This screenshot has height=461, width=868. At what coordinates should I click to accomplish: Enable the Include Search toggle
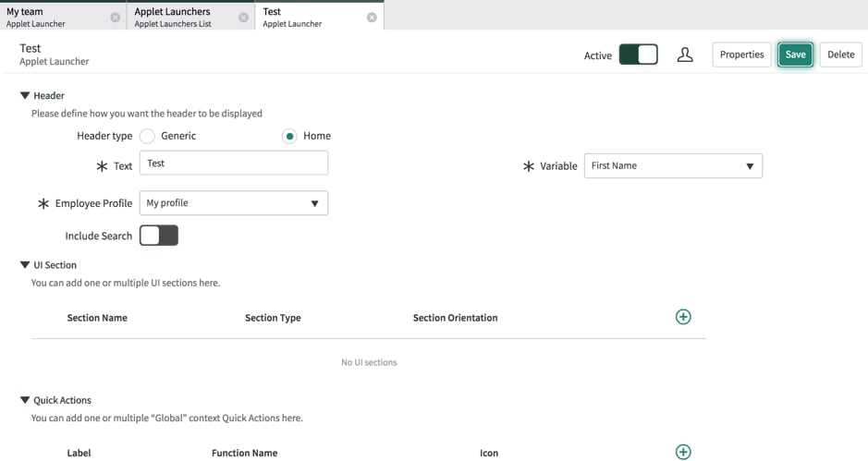(x=159, y=236)
